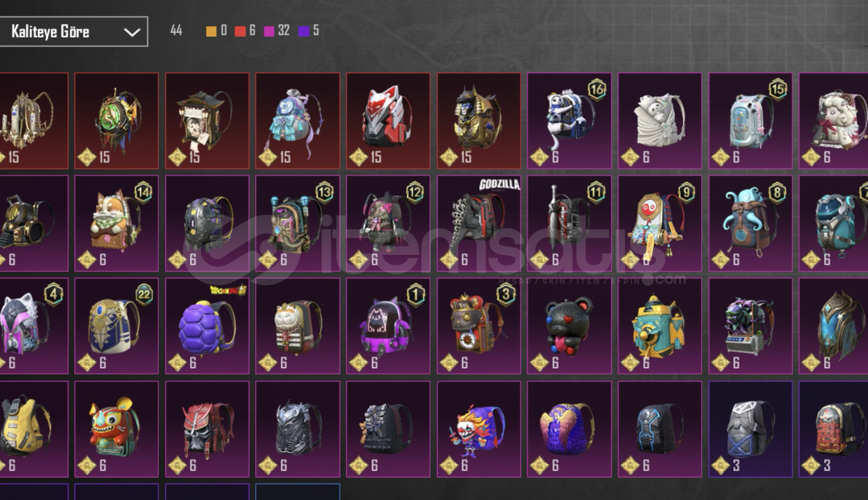Click the orange quality swatch showing 0

(211, 31)
